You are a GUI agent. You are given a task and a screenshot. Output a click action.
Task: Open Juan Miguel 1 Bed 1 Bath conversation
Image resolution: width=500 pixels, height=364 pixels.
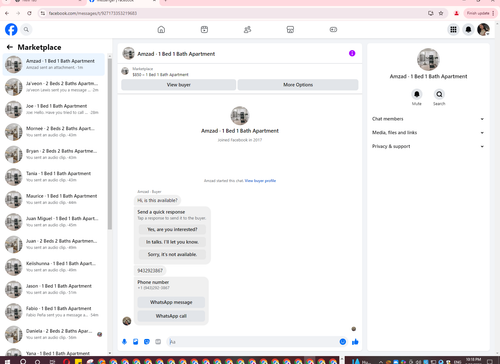click(54, 222)
